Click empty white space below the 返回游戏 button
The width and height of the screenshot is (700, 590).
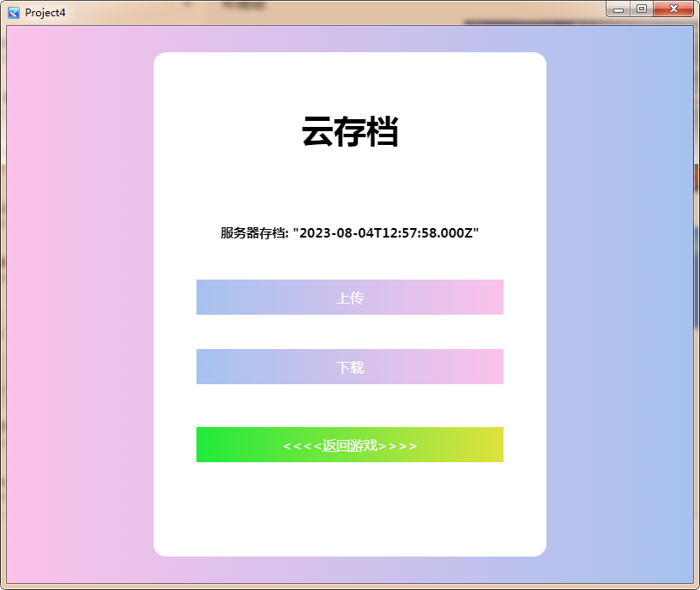350,509
